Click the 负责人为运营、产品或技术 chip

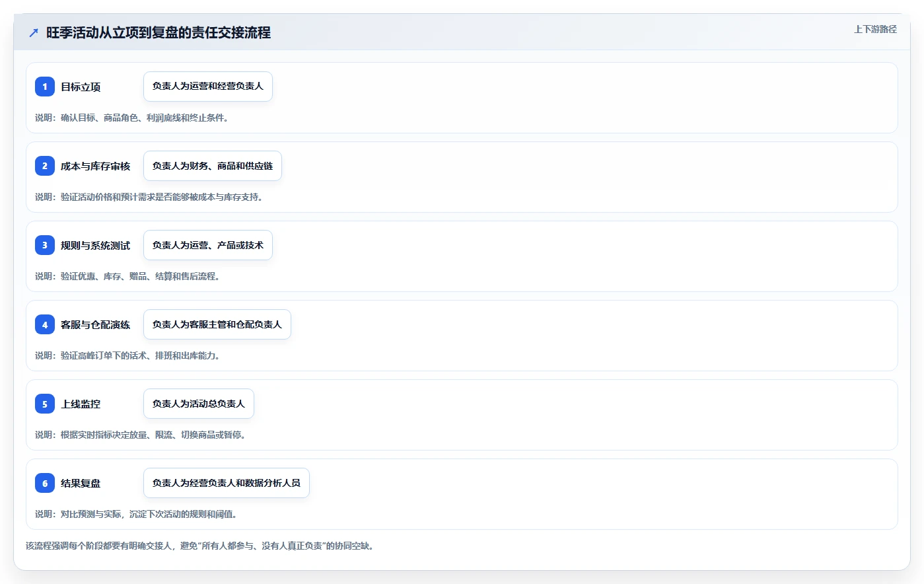click(208, 245)
